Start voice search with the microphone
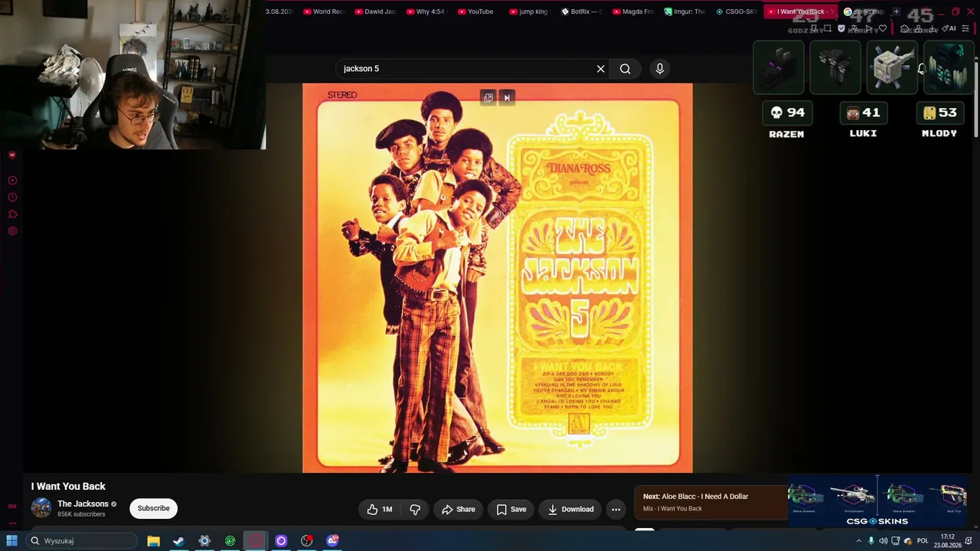The image size is (980, 551). [660, 69]
